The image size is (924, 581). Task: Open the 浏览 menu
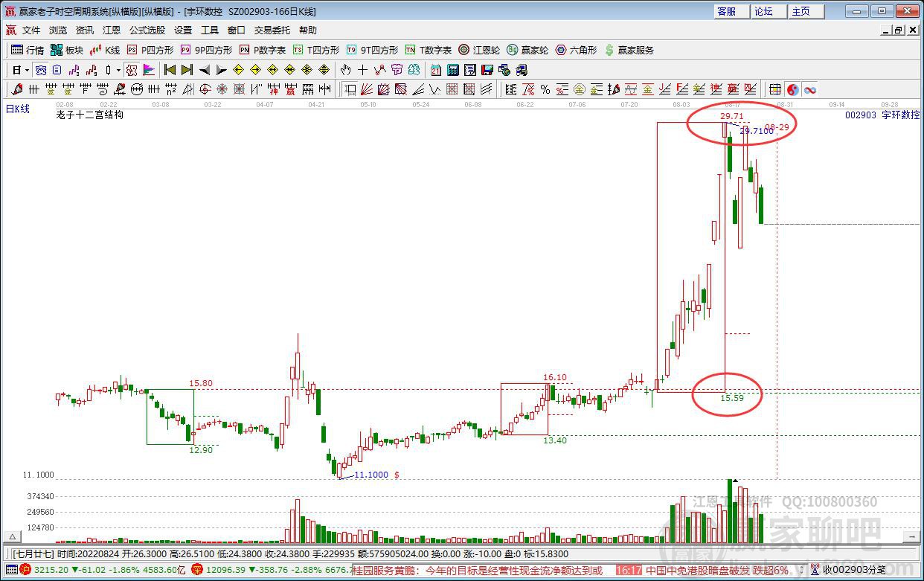(58, 31)
